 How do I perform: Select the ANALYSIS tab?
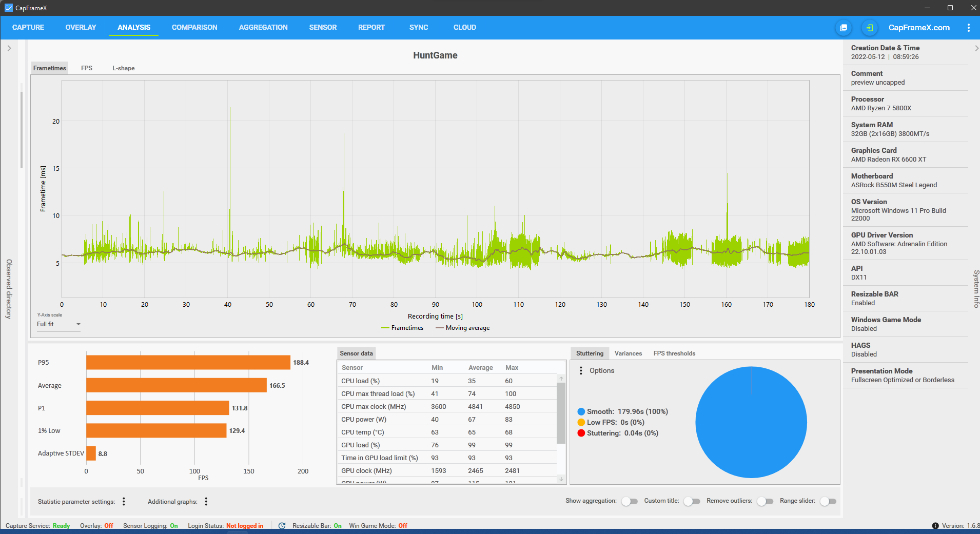[x=134, y=28]
